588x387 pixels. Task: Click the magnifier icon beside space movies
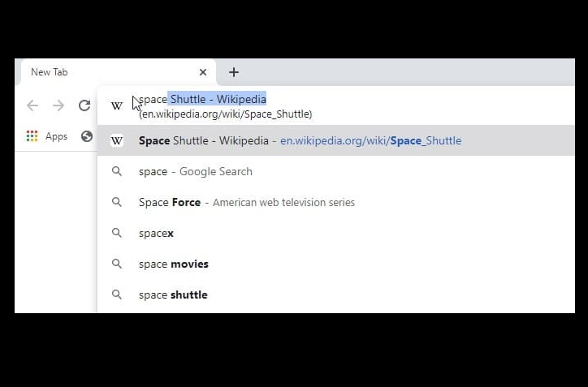(117, 264)
